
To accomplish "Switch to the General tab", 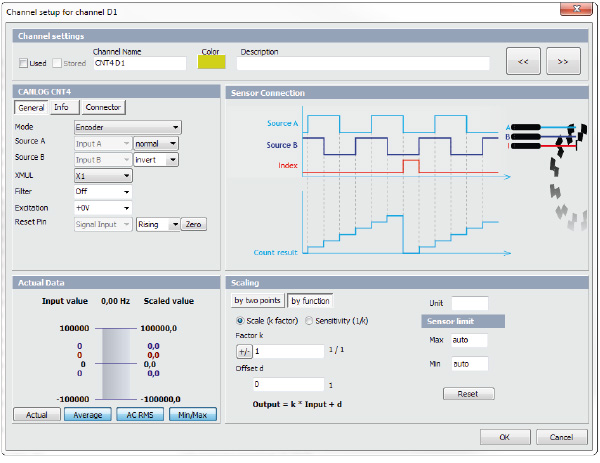I will coord(31,108).
